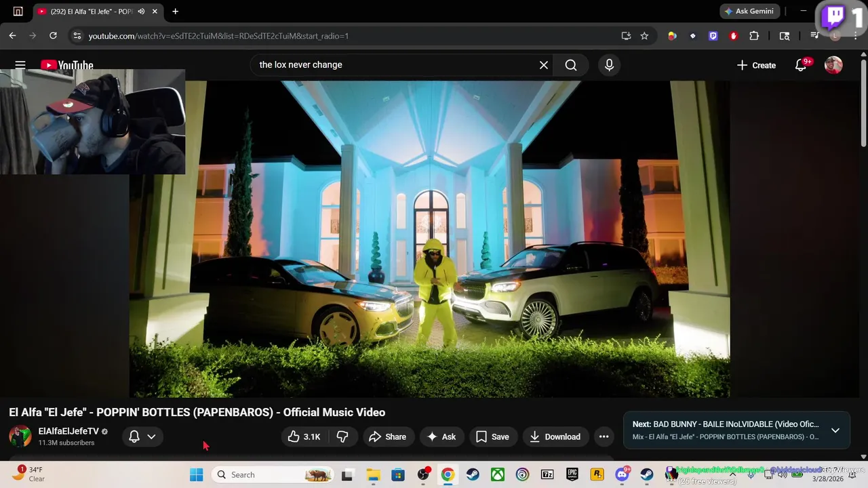Save video to playlist
The image size is (868, 488).
tap(492, 437)
